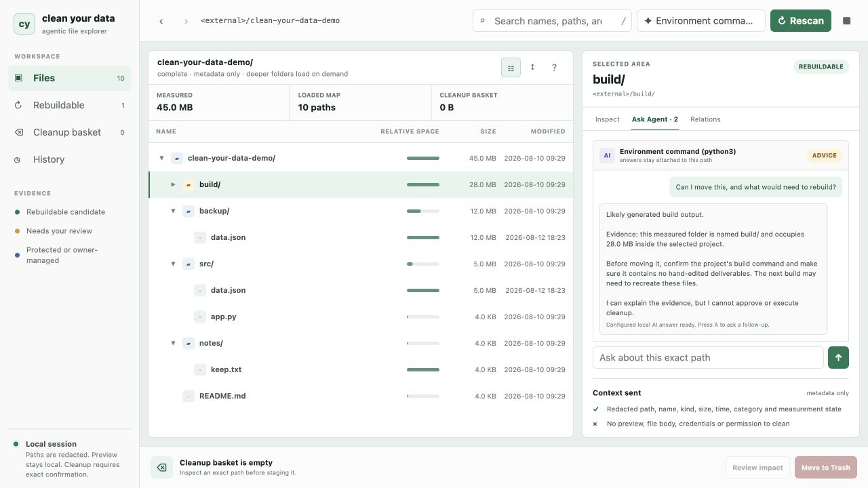This screenshot has width=868, height=488.
Task: Switch to the Inspect tab
Action: (x=608, y=119)
